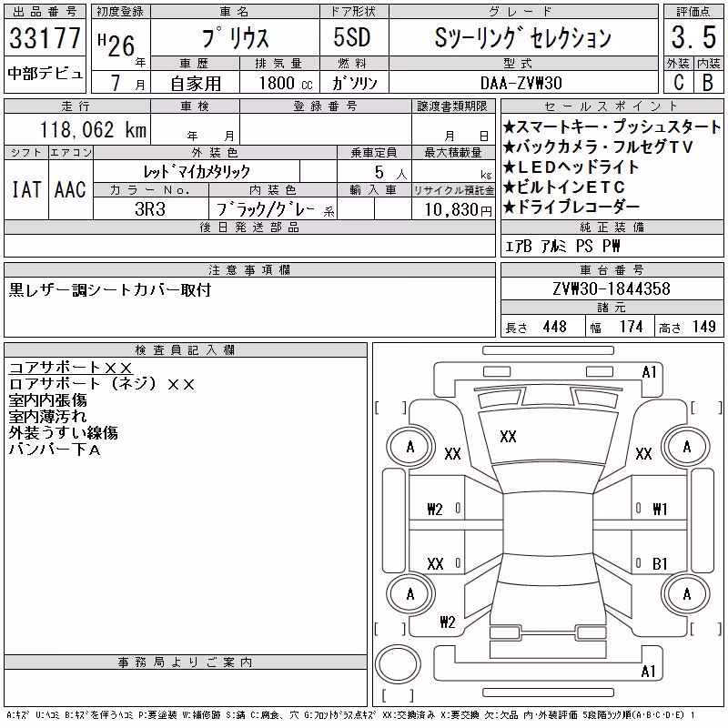This screenshot has height=728, width=728.
Task: Click chassis number ZVW30-1844358
Action: pyautogui.click(x=612, y=288)
